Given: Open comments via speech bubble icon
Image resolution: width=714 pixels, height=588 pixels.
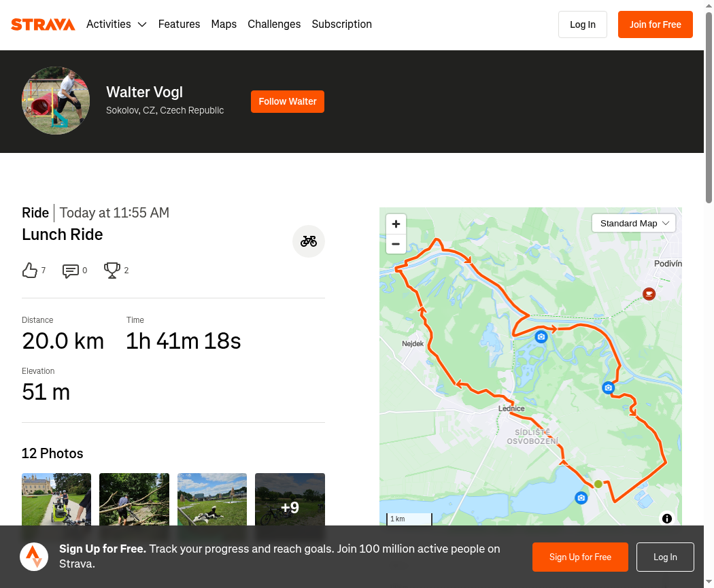Looking at the screenshot, I should click(x=71, y=271).
